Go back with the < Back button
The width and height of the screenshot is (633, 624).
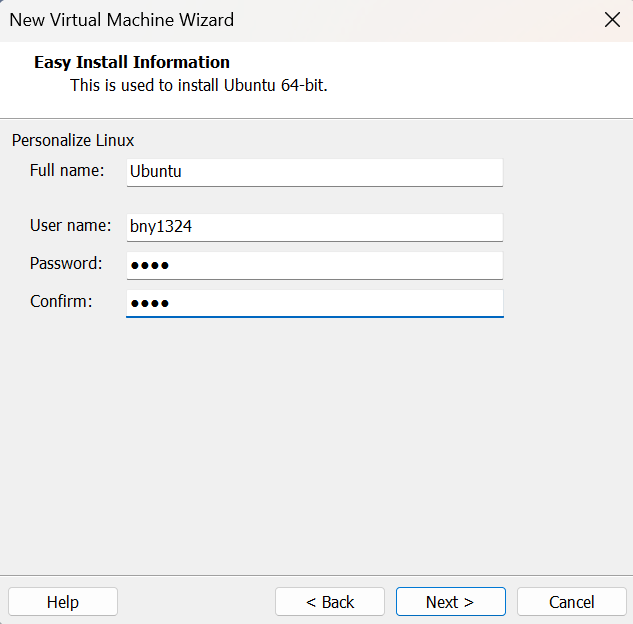(330, 602)
